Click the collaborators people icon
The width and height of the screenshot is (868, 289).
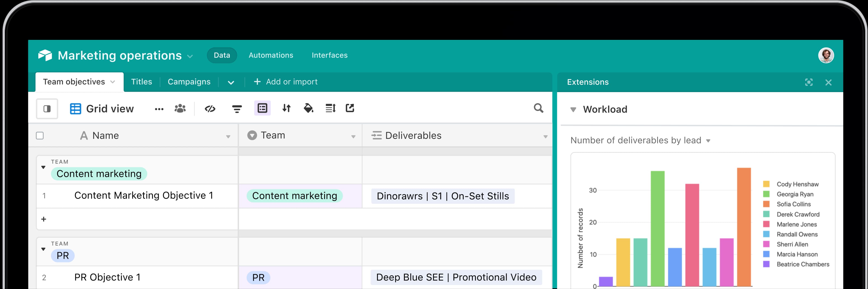(180, 108)
